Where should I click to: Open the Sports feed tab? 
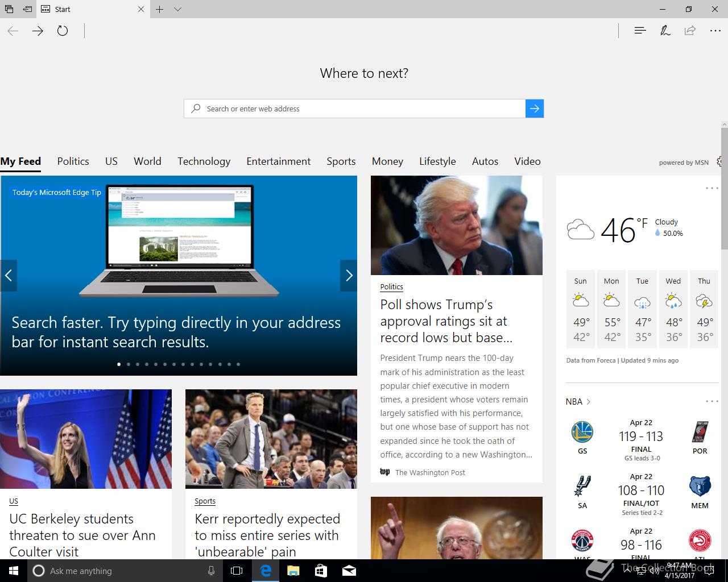[341, 161]
